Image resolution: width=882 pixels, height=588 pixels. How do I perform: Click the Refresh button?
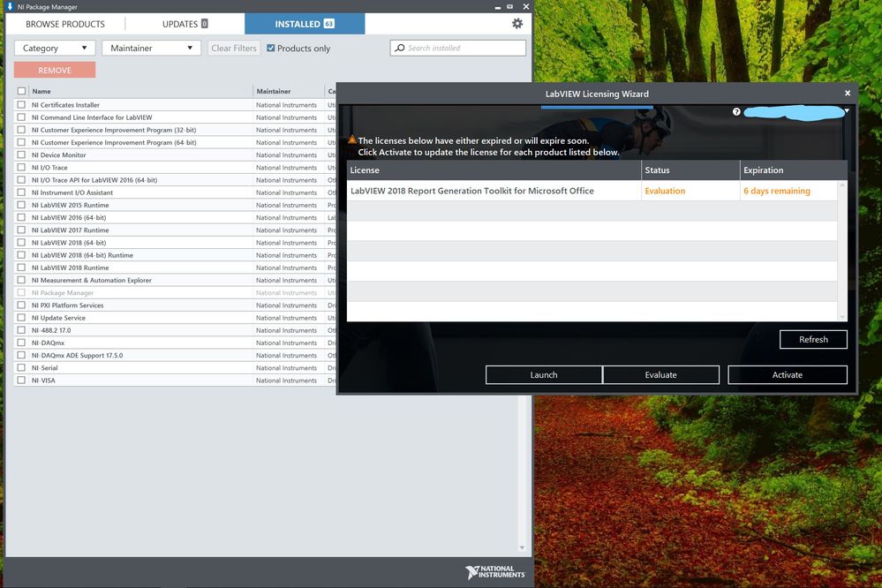click(x=813, y=339)
